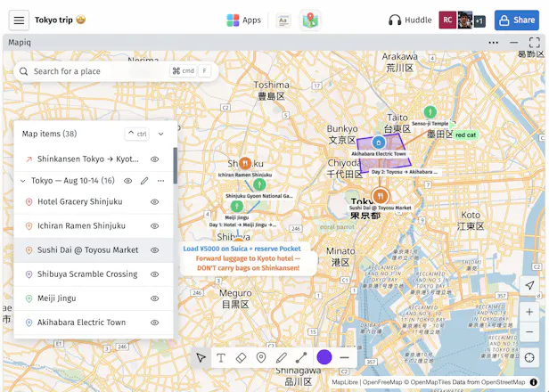Hide Akihabara Electric Town pin

point(155,323)
